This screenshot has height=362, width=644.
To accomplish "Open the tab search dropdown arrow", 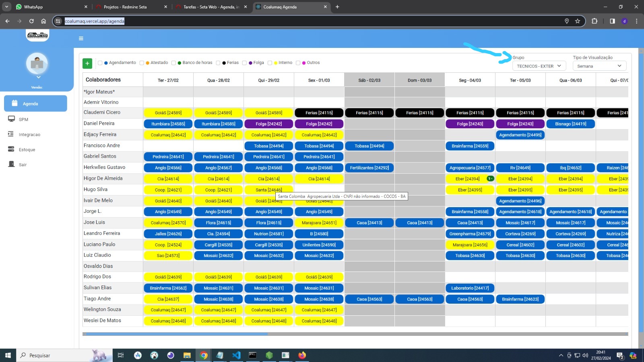I will (6, 7).
